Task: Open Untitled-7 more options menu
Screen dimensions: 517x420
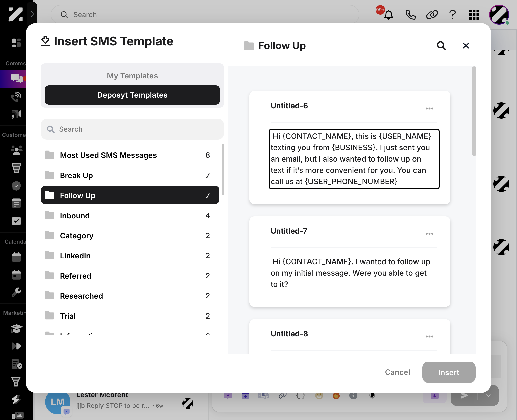Action: (429, 234)
